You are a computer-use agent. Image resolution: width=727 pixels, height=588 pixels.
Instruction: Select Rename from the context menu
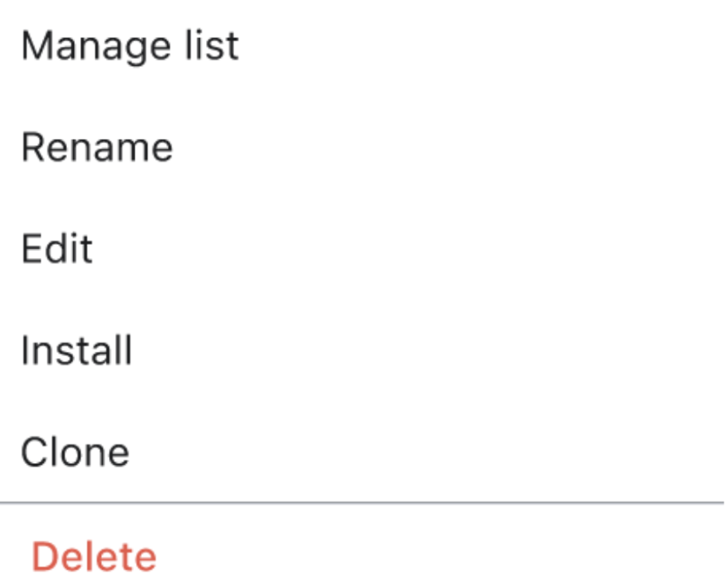tap(97, 148)
